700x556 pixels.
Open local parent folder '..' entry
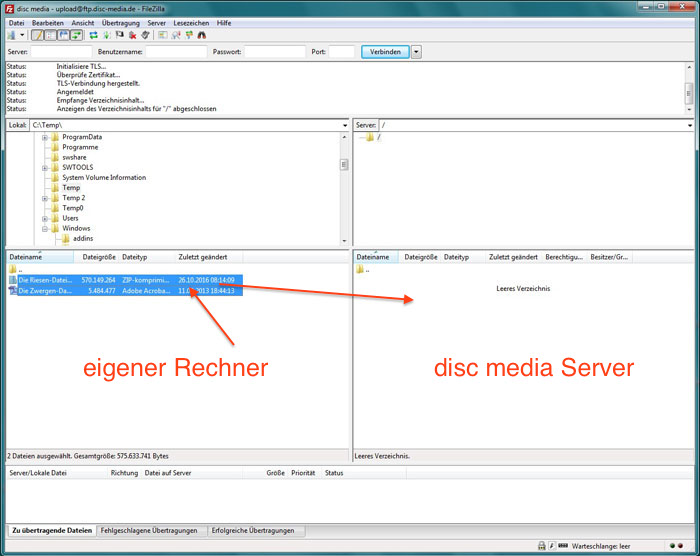15,269
